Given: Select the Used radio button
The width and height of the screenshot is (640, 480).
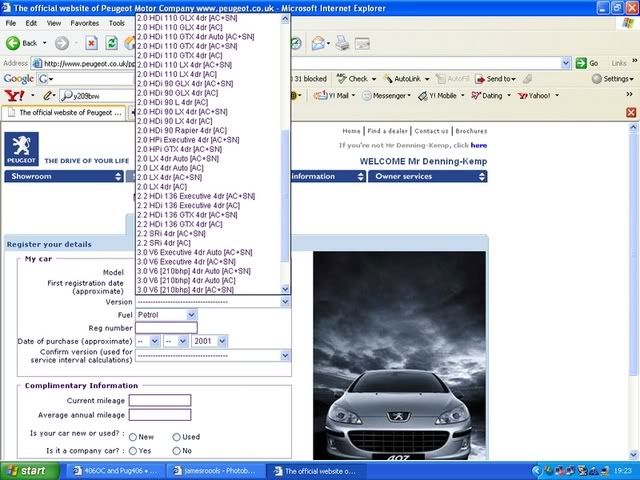Looking at the screenshot, I should click(x=176, y=437).
